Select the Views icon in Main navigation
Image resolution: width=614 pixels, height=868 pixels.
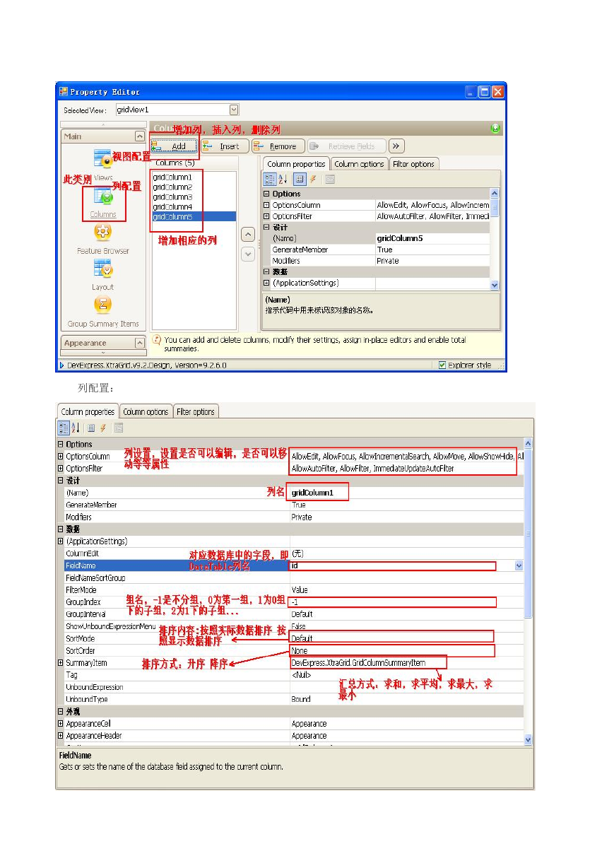(x=102, y=158)
